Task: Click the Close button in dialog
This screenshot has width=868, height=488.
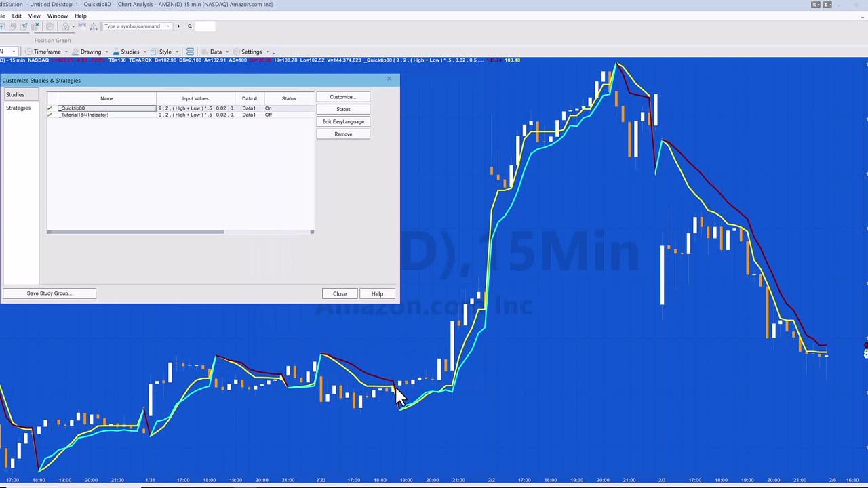Action: click(x=340, y=293)
